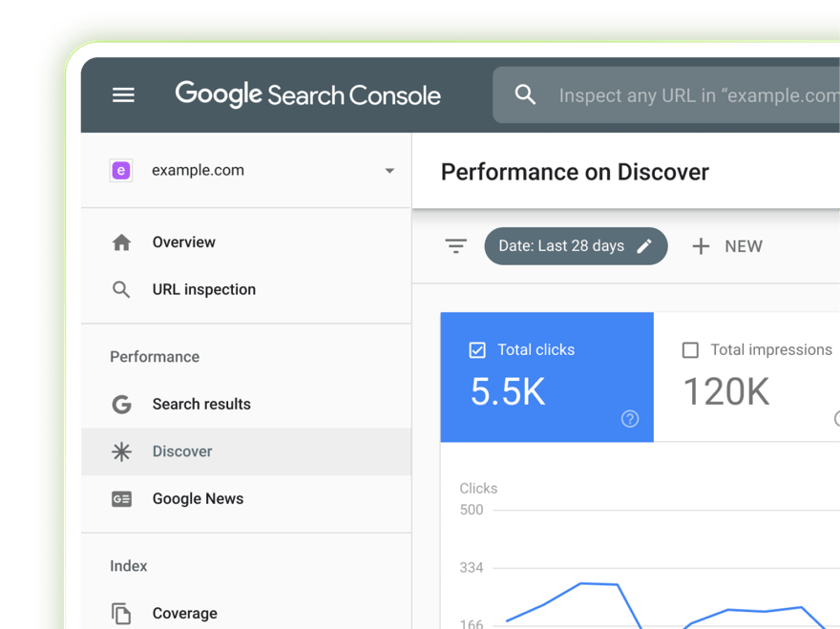Screen dimensions: 840x629
Task: Check the Total impressions checkbox
Action: (x=690, y=350)
